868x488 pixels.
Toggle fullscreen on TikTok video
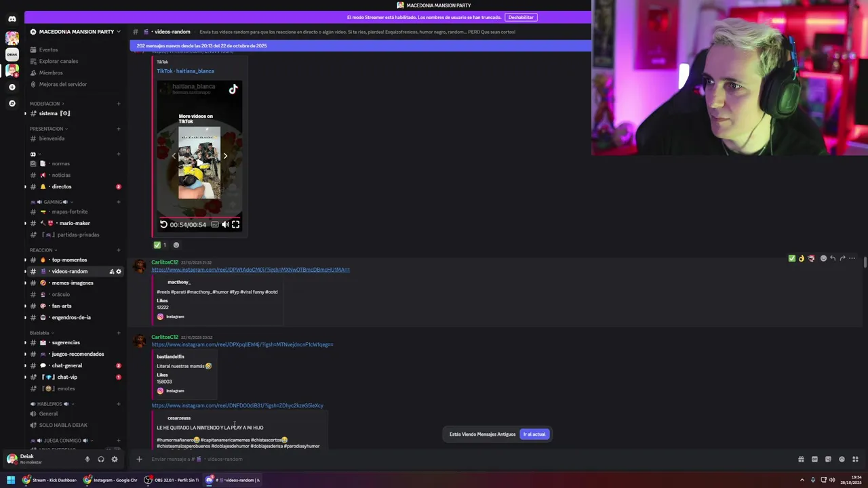click(x=236, y=224)
